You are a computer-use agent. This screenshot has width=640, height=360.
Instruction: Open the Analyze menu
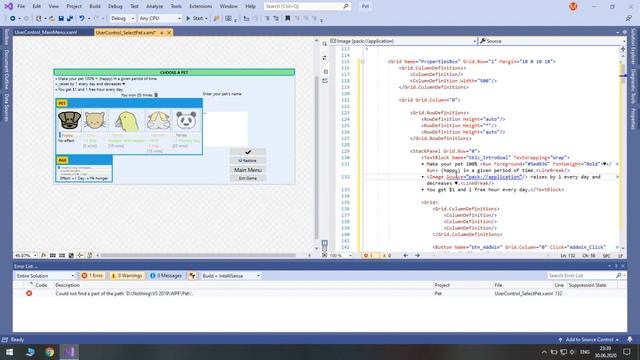click(x=154, y=6)
